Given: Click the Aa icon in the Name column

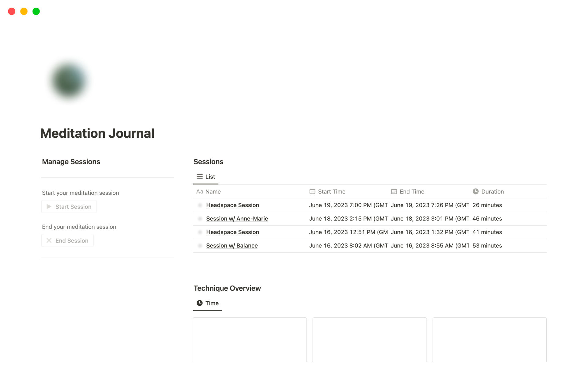Looking at the screenshot, I should [200, 191].
